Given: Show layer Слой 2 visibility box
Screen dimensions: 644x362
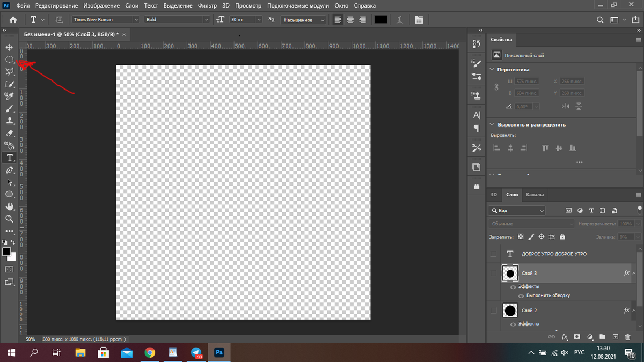Looking at the screenshot, I should click(494, 311).
